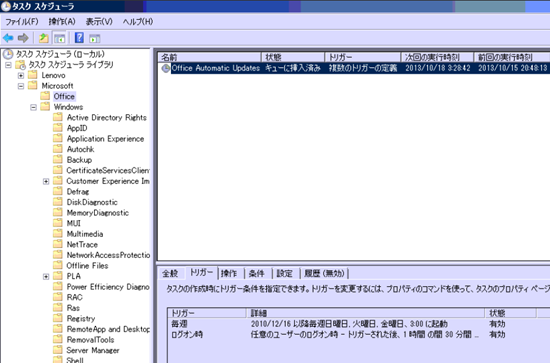Sort task list by トリガー column header

click(x=363, y=57)
